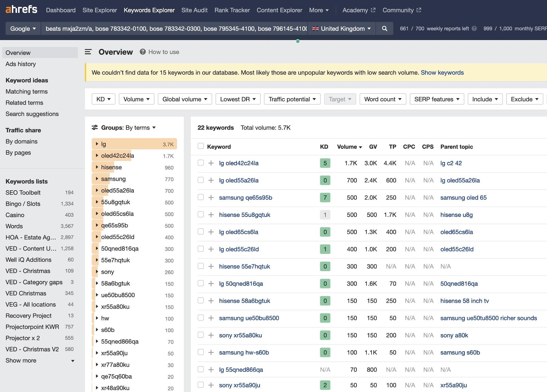Click Show keywords link in warning banner
The image size is (547, 392).
coord(442,72)
